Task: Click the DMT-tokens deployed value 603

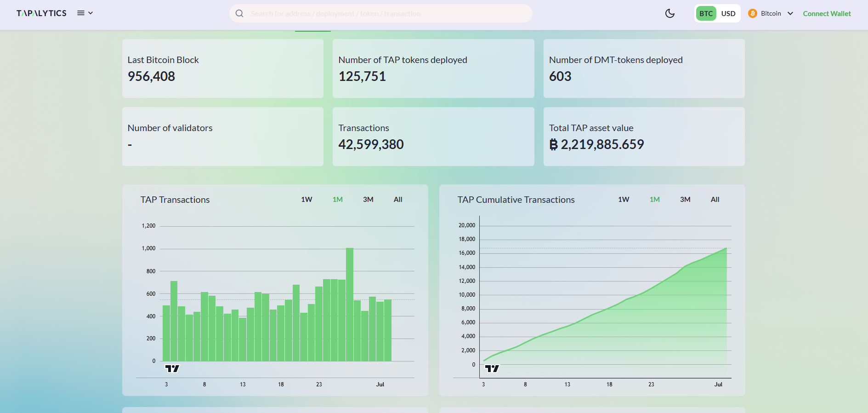Action: coord(560,76)
